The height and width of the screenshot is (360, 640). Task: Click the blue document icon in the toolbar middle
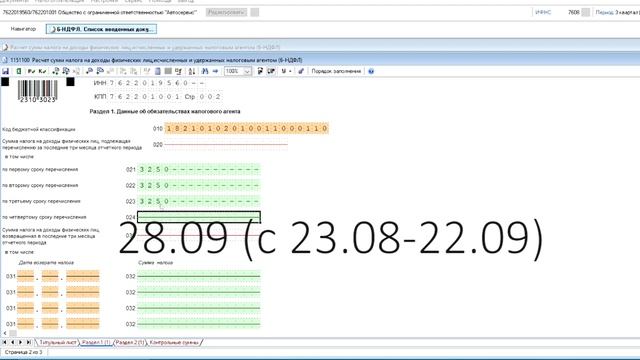[158, 71]
